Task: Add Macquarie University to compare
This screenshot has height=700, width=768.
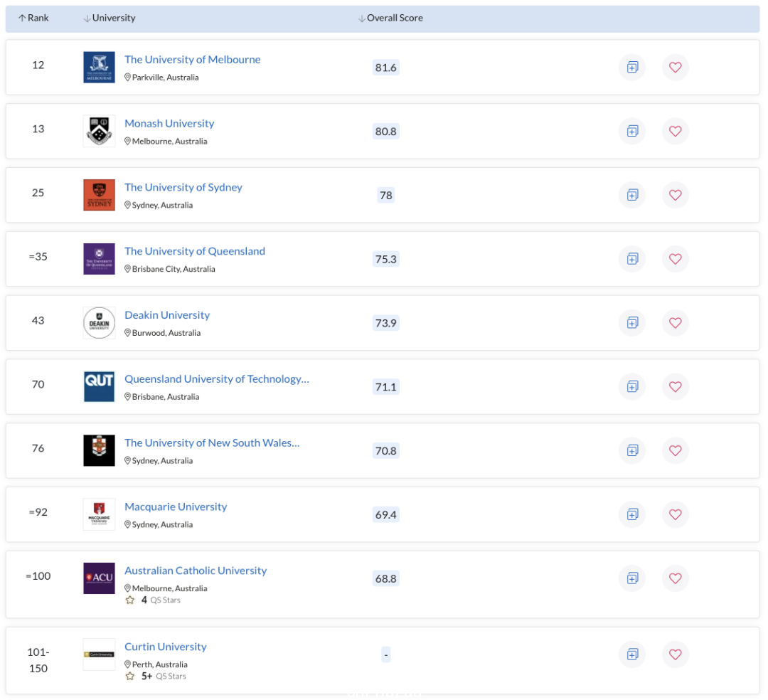Action: coord(632,514)
